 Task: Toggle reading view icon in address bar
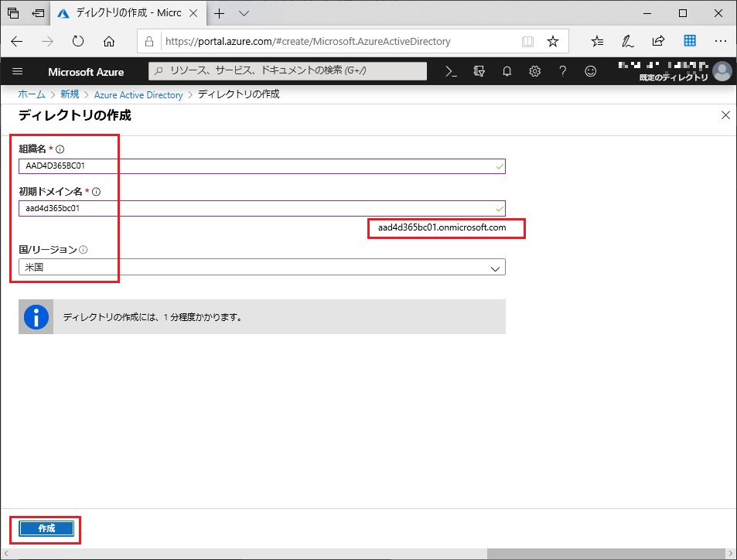[x=528, y=41]
